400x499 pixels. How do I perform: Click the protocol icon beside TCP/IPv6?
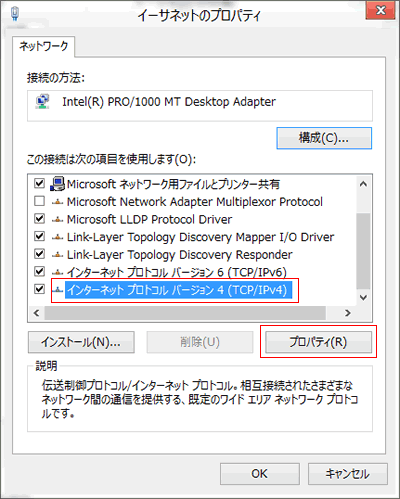tap(57, 272)
